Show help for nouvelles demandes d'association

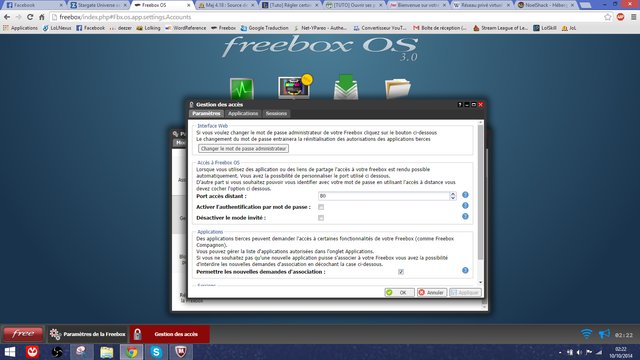[465, 270]
